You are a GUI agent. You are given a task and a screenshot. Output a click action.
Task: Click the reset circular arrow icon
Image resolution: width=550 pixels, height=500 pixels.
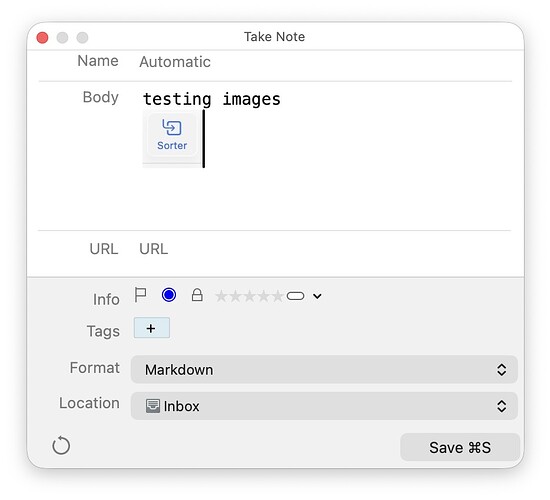pyautogui.click(x=61, y=446)
